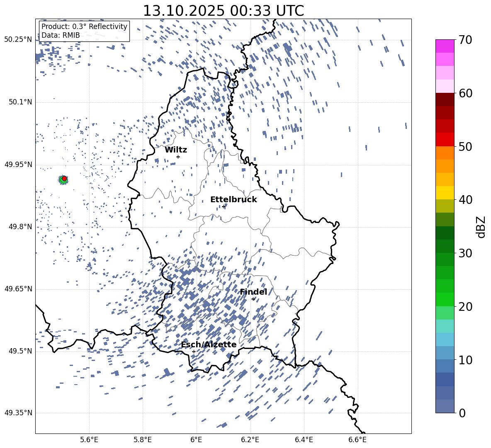Click the 49.5°N latitude label

click(21, 351)
